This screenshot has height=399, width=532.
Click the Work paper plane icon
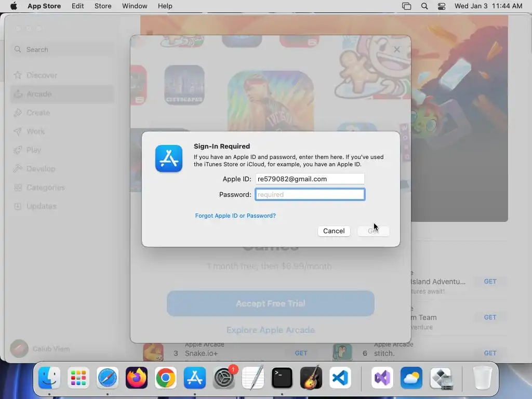pos(18,131)
